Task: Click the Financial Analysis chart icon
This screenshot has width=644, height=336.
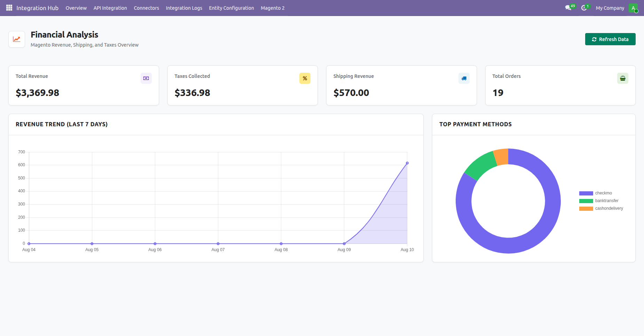Action: click(x=17, y=39)
